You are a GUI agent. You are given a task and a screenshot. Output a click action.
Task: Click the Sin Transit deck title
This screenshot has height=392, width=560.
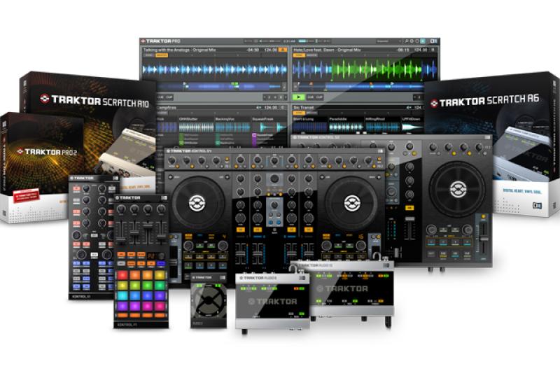(x=304, y=108)
